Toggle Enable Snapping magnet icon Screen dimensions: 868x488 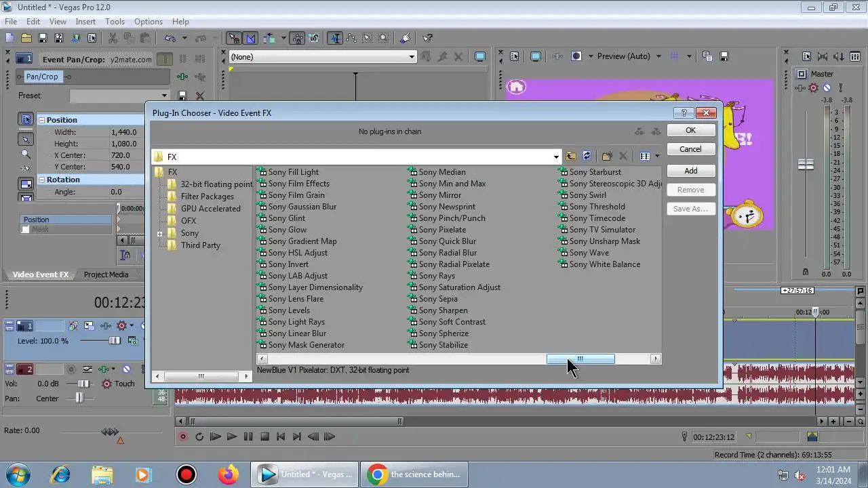[234, 39]
